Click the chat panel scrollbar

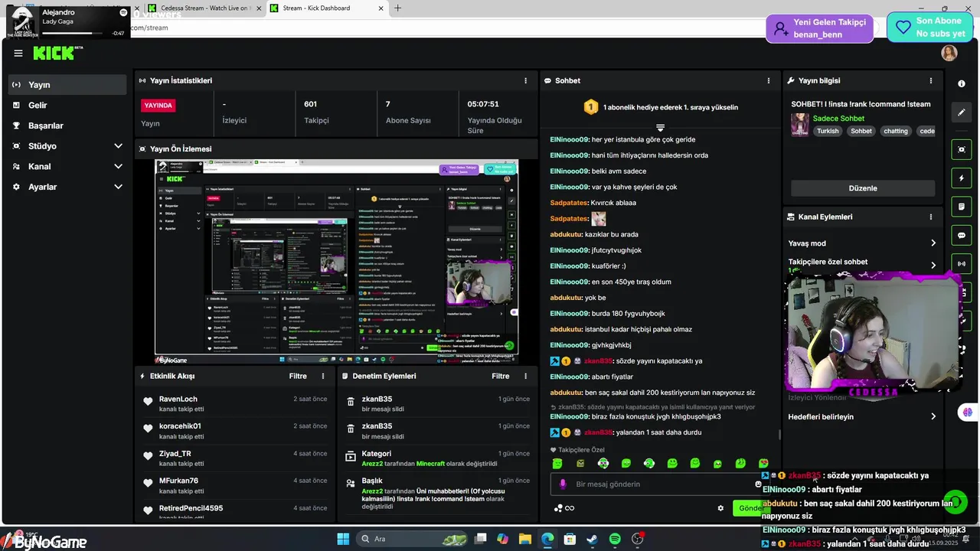coord(779,435)
